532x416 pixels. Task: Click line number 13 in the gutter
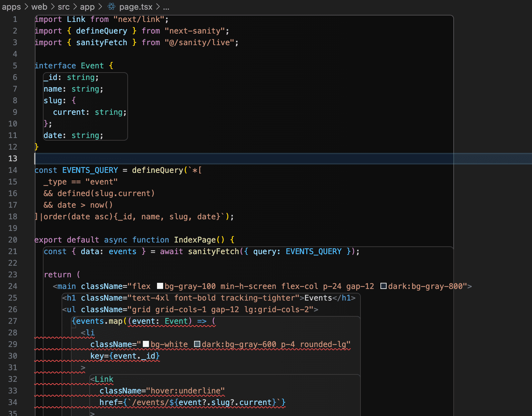pyautogui.click(x=13, y=158)
